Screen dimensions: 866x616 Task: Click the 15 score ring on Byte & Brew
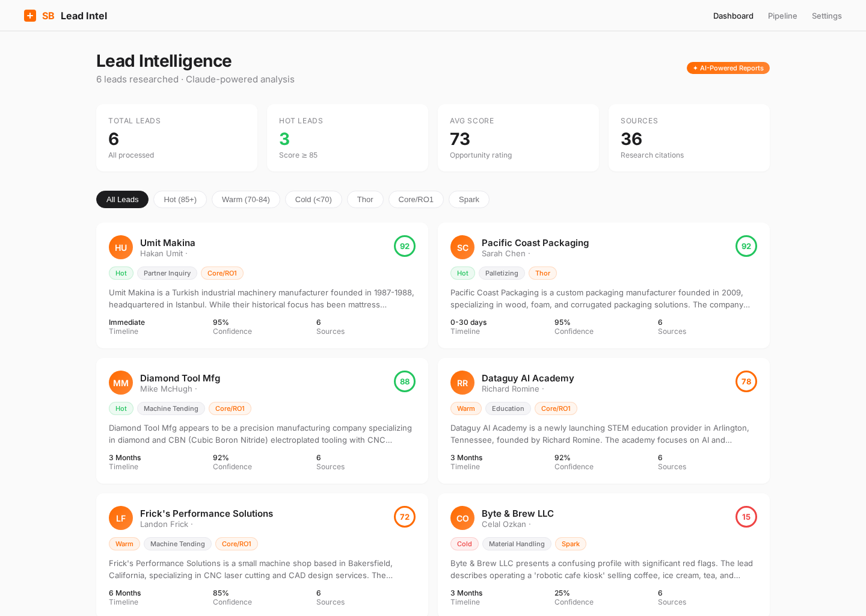pyautogui.click(x=746, y=517)
